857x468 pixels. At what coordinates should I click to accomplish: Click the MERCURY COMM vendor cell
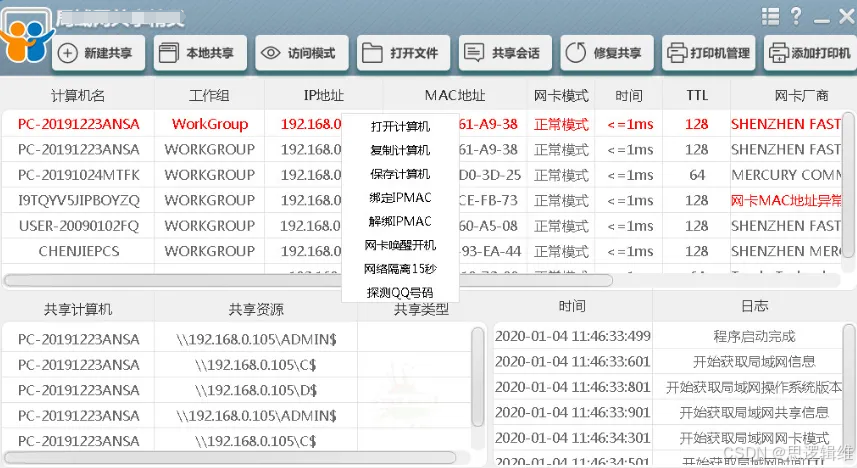tap(786, 175)
